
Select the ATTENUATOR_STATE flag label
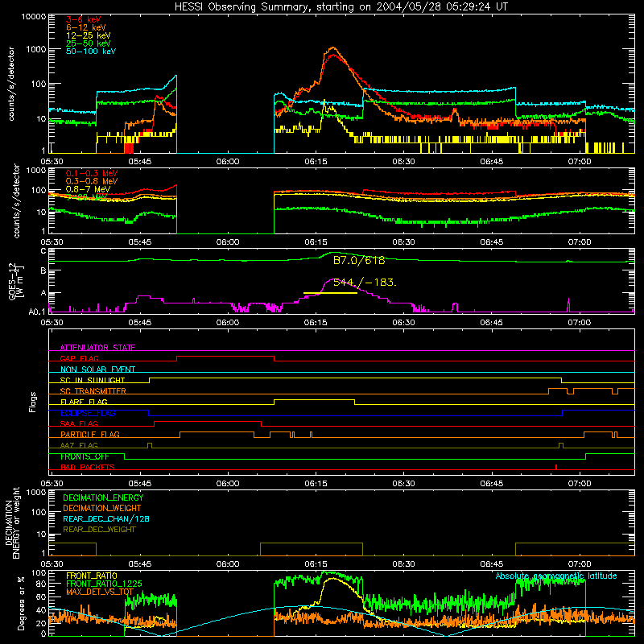pyautogui.click(x=97, y=348)
